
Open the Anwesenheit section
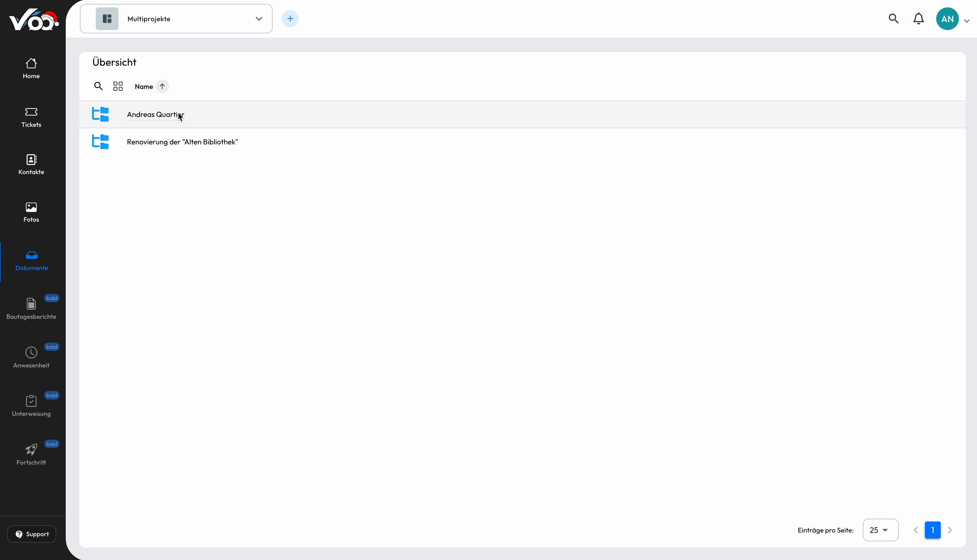tap(31, 356)
